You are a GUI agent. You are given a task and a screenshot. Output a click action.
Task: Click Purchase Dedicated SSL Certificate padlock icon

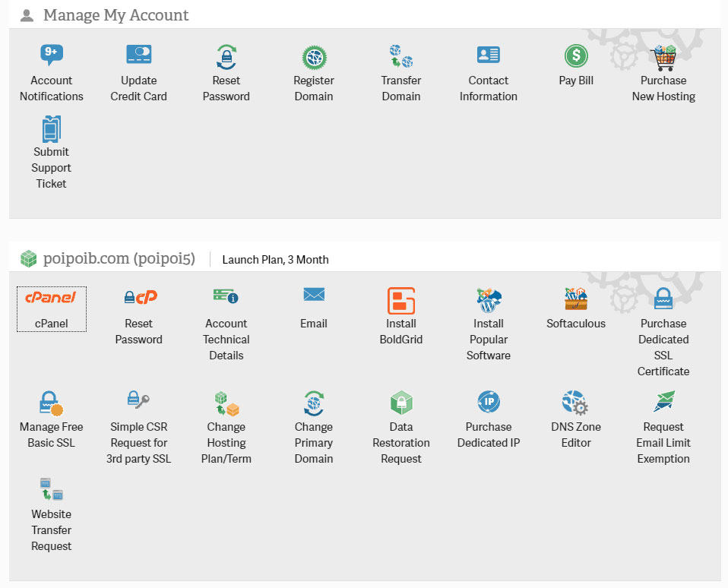[663, 299]
